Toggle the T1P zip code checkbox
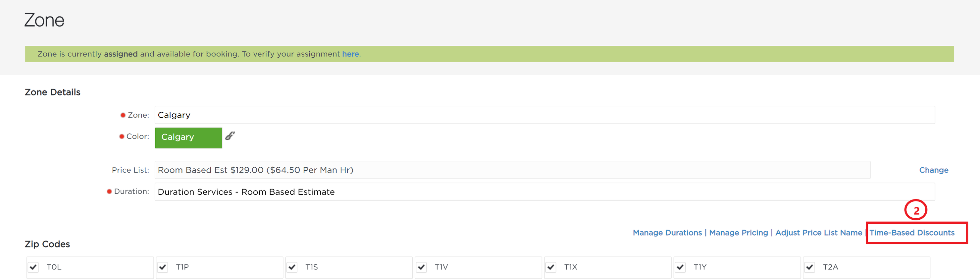 point(162,267)
